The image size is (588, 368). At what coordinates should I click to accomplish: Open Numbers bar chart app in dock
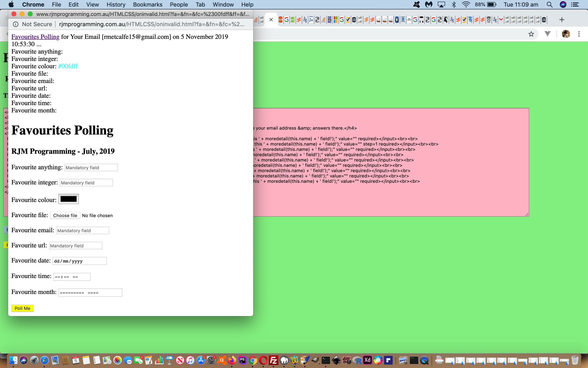(x=159, y=360)
